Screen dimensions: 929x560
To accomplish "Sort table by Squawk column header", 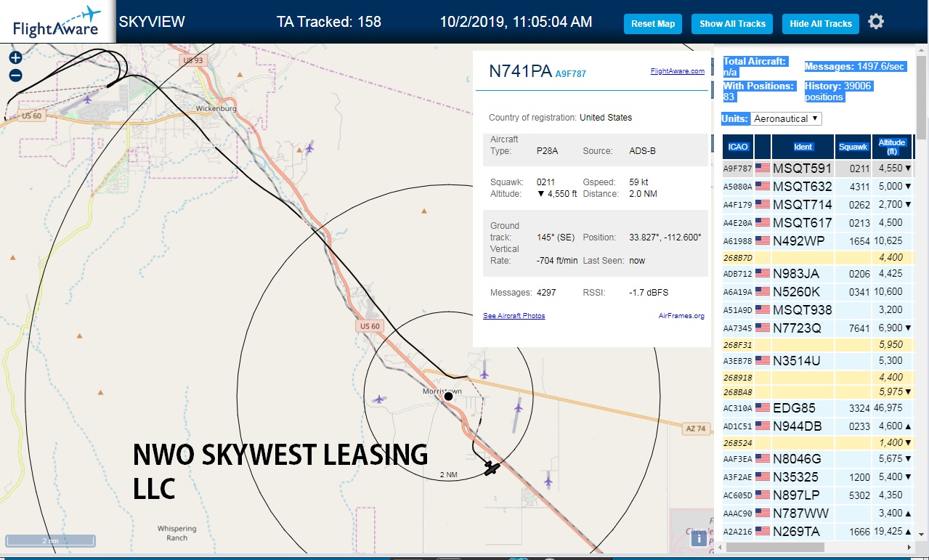I will pyautogui.click(x=853, y=147).
